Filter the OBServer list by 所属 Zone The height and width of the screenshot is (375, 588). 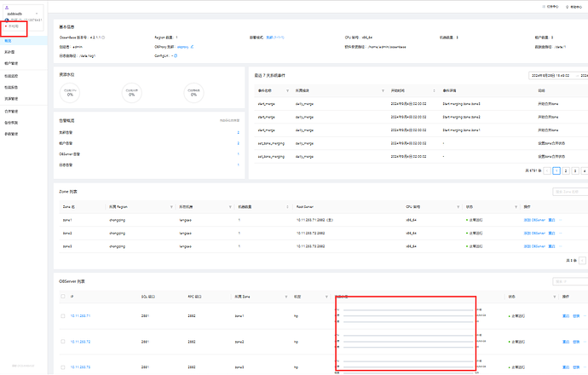286,297
